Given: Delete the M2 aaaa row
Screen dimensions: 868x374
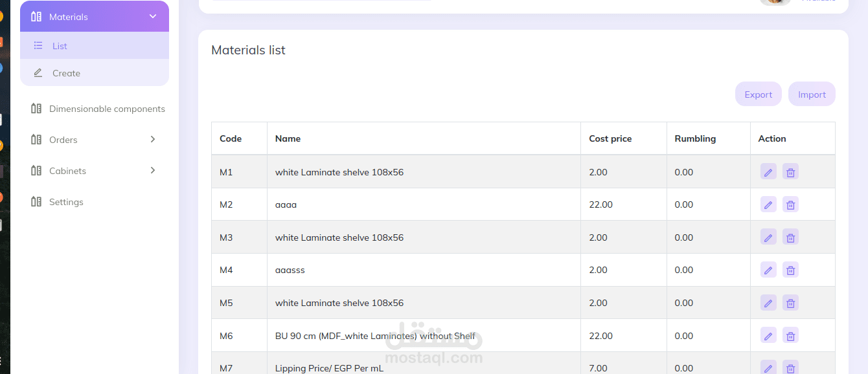Looking at the screenshot, I should point(790,204).
